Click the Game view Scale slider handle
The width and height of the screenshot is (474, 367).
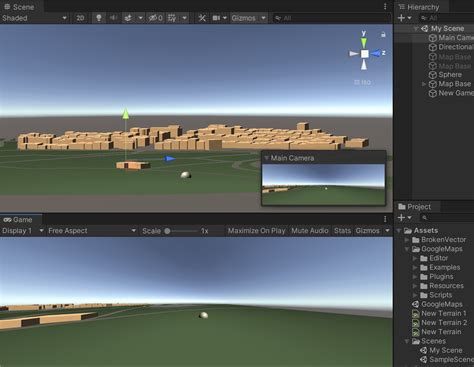click(x=167, y=231)
